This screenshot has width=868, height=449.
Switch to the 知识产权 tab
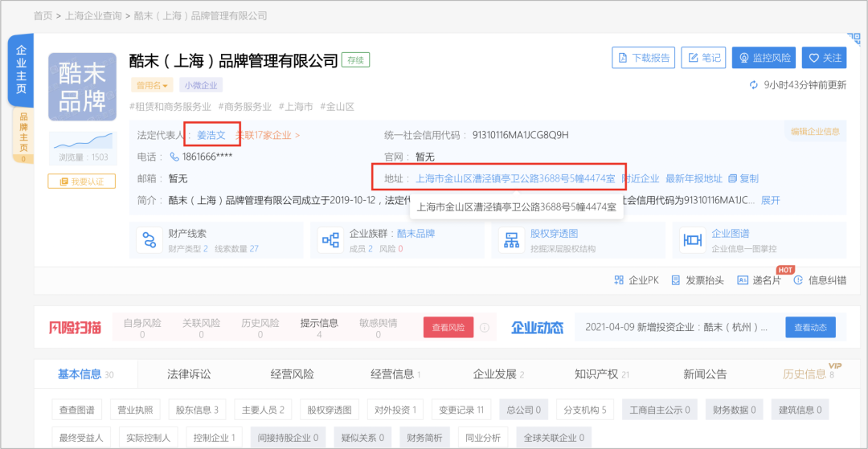pyautogui.click(x=602, y=374)
